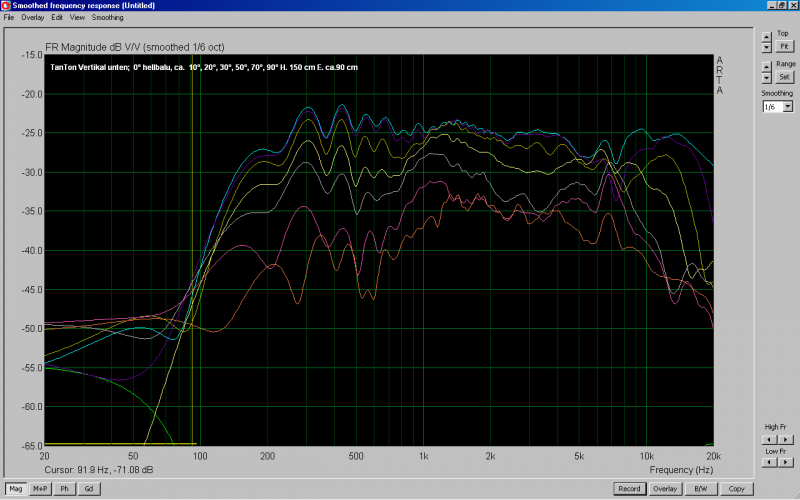Open the Smoothing menu in menu bar
The image size is (800, 500).
point(108,18)
